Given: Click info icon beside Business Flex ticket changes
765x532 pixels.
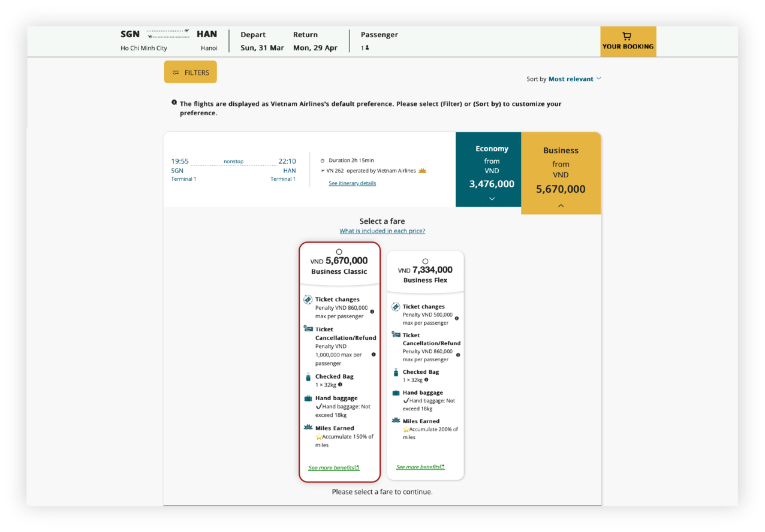Looking at the screenshot, I should coord(457,318).
